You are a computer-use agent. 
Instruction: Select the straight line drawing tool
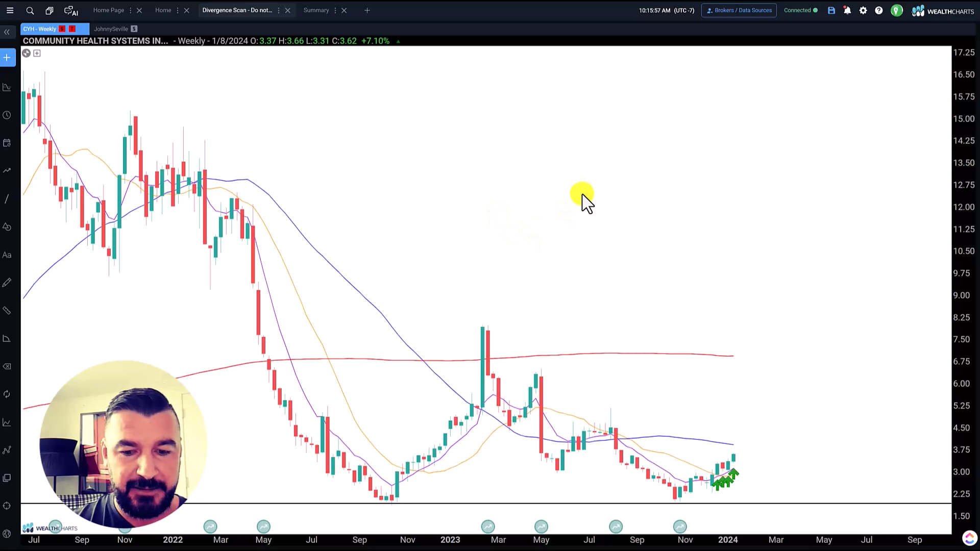7,199
